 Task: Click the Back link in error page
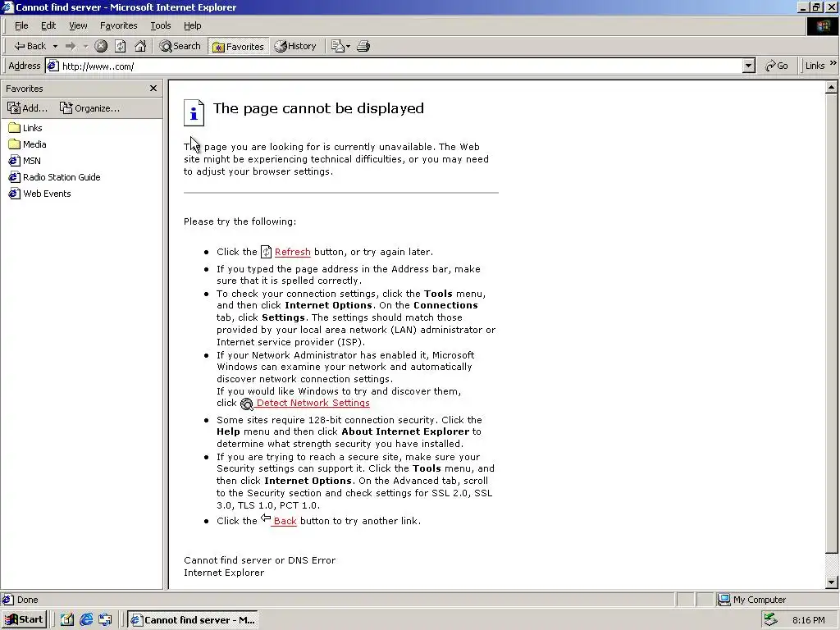click(x=285, y=521)
